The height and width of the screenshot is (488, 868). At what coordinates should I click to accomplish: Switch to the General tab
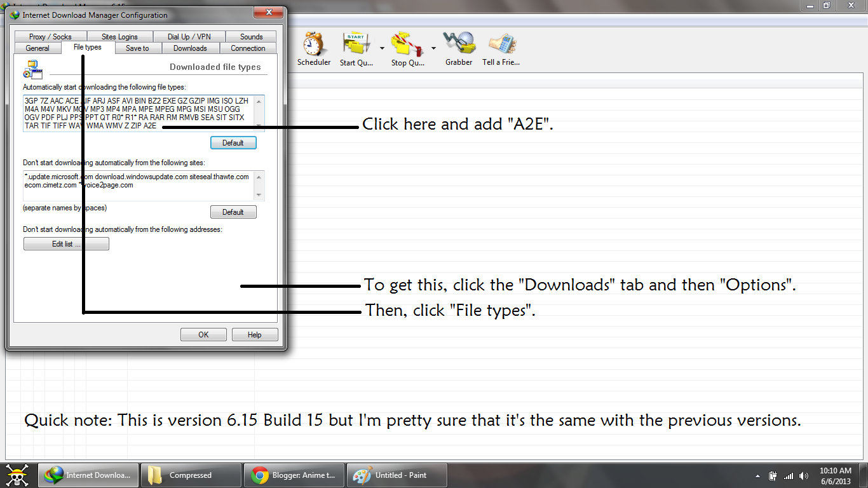click(37, 48)
